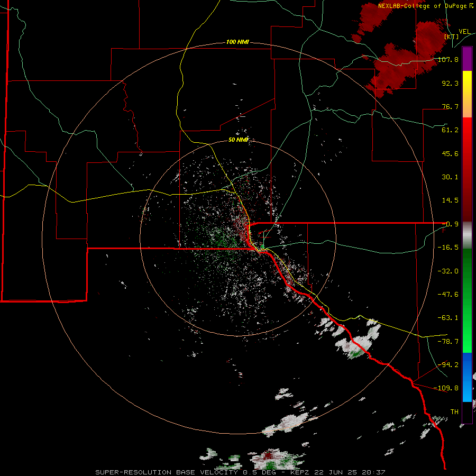The height and width of the screenshot is (476, 476).
Task: Click the 92.3 scale value
Action: 450,83
